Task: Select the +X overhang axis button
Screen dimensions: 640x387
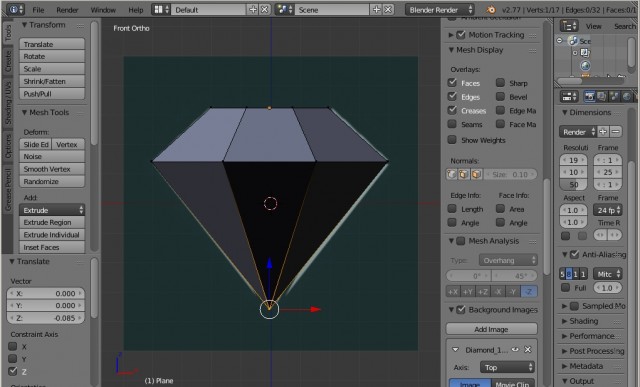Action: (453, 291)
